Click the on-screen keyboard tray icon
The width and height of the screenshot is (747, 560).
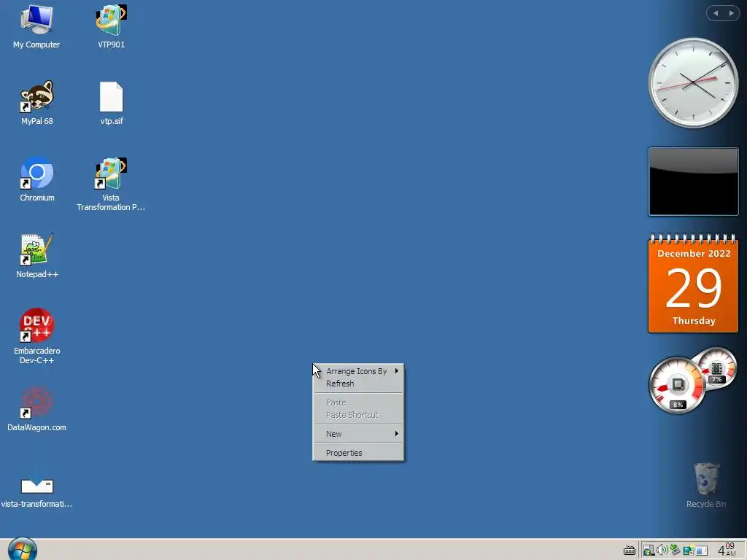[x=630, y=551]
